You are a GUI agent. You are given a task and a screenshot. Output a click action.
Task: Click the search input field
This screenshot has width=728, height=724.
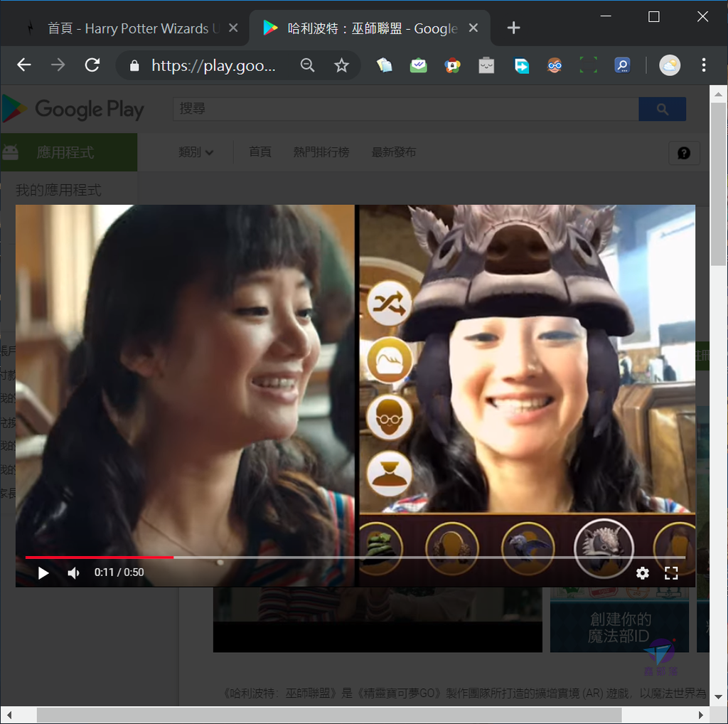point(406,109)
